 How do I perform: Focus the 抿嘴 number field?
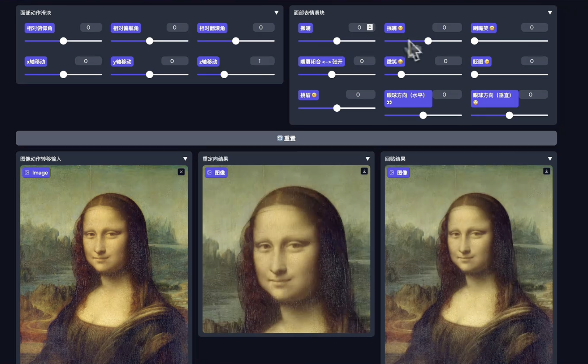pyautogui.click(x=447, y=28)
